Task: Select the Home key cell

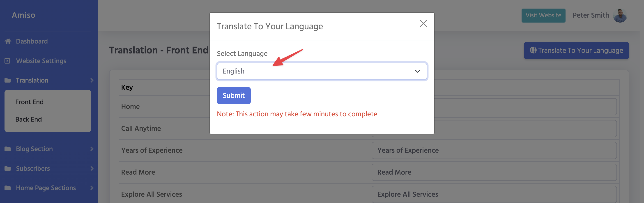Action: (130, 107)
